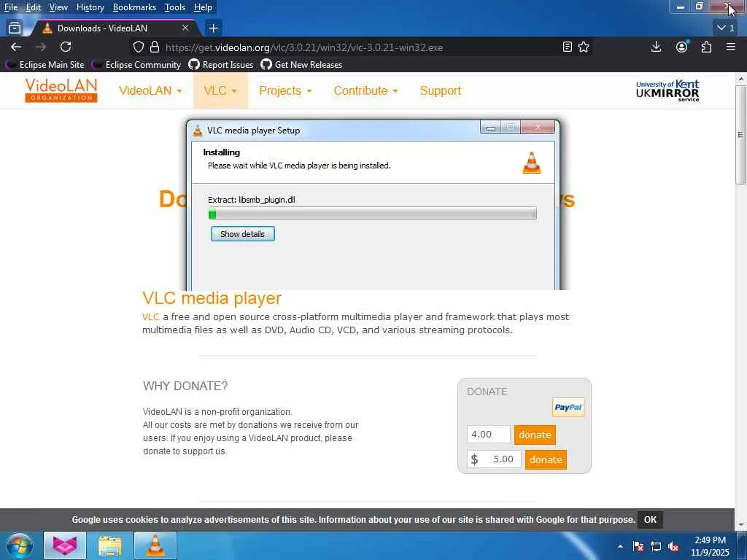Open the Edit menu
This screenshot has width=747, height=560.
pos(33,7)
